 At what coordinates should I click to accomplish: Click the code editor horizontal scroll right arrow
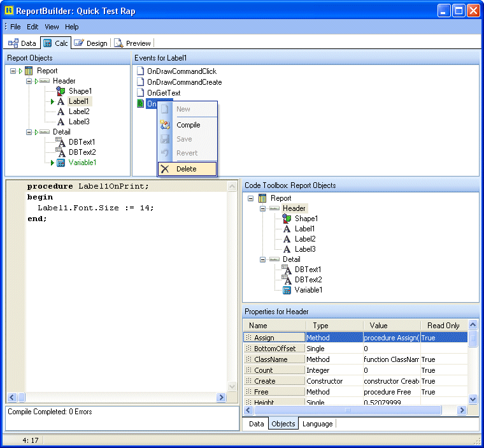click(221, 397)
